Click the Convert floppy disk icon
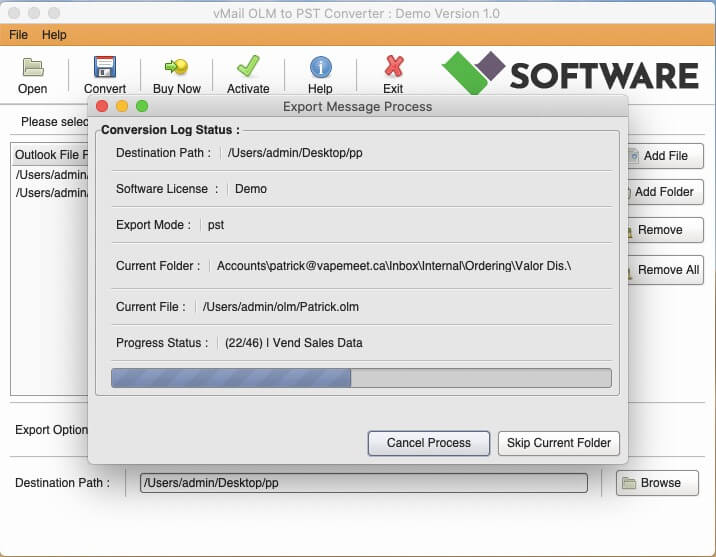 click(x=104, y=68)
